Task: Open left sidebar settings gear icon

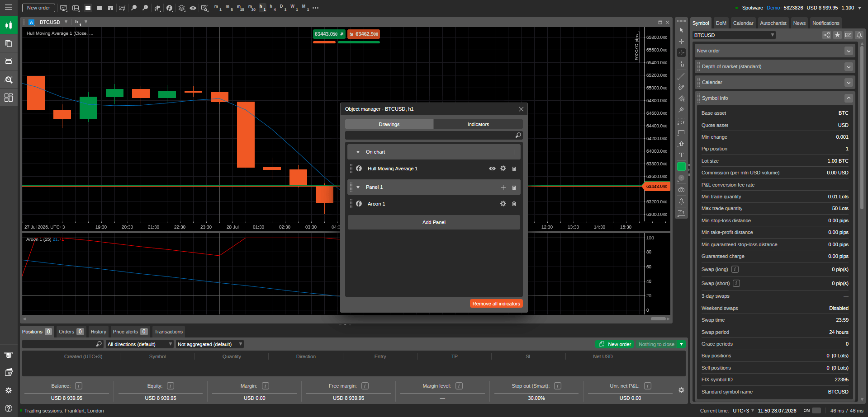Action: tap(8, 390)
